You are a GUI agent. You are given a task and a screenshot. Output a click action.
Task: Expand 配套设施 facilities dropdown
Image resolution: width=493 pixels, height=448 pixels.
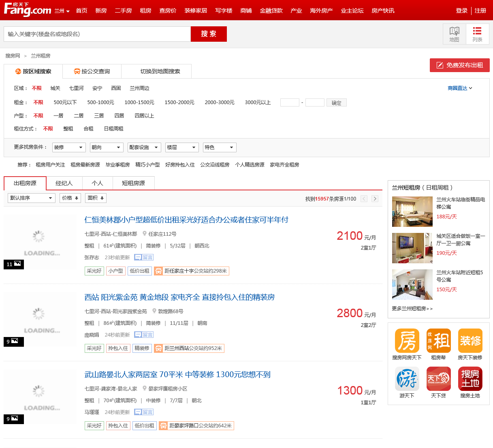click(x=144, y=147)
